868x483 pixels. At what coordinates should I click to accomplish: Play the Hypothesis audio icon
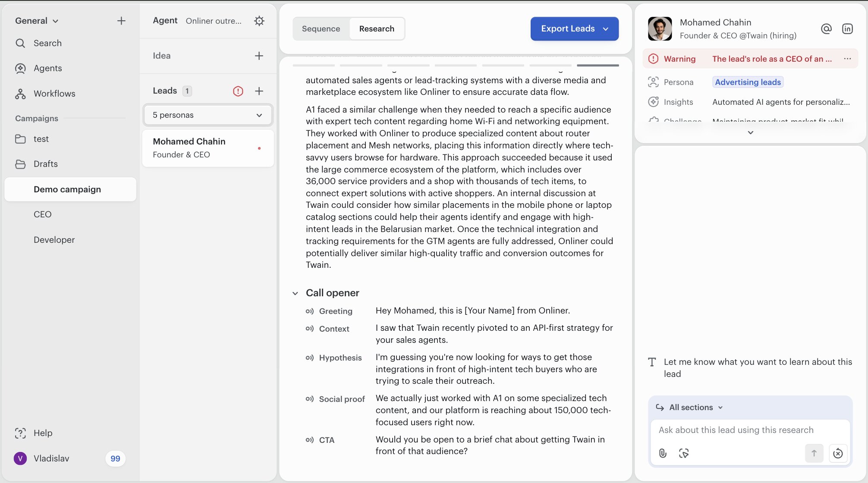tap(309, 358)
